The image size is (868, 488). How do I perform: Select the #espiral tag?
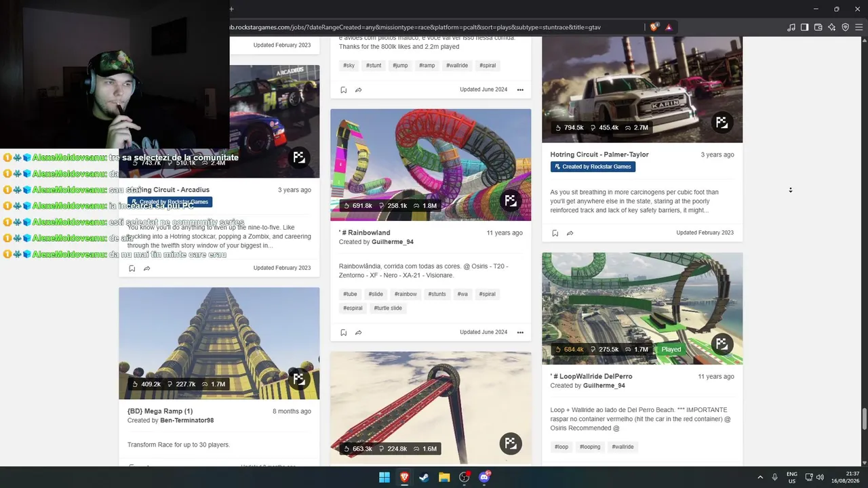353,308
